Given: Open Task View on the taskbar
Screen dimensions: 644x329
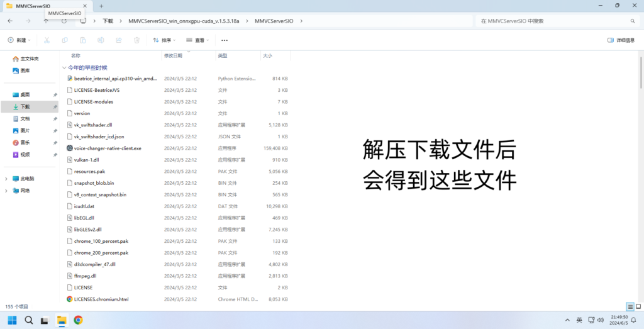Looking at the screenshot, I should (45, 320).
